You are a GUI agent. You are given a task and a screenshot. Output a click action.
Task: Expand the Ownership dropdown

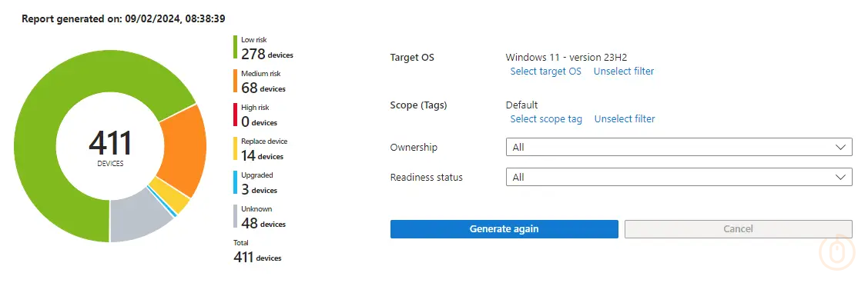(679, 147)
